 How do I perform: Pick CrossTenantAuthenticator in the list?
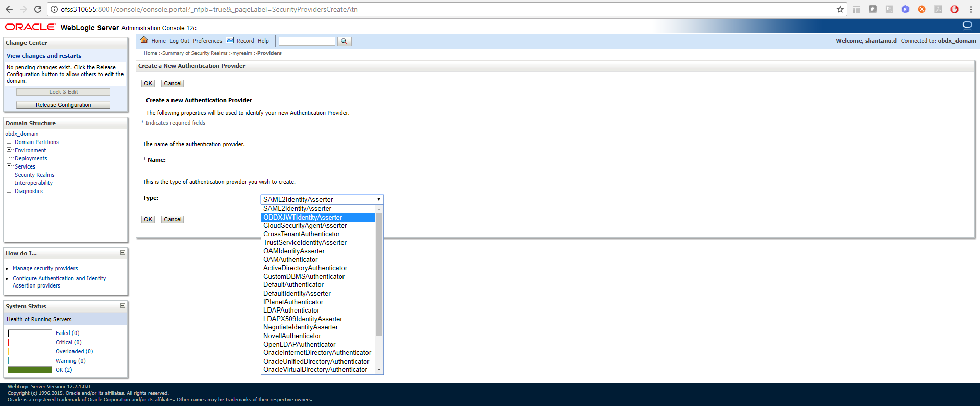(x=318, y=234)
